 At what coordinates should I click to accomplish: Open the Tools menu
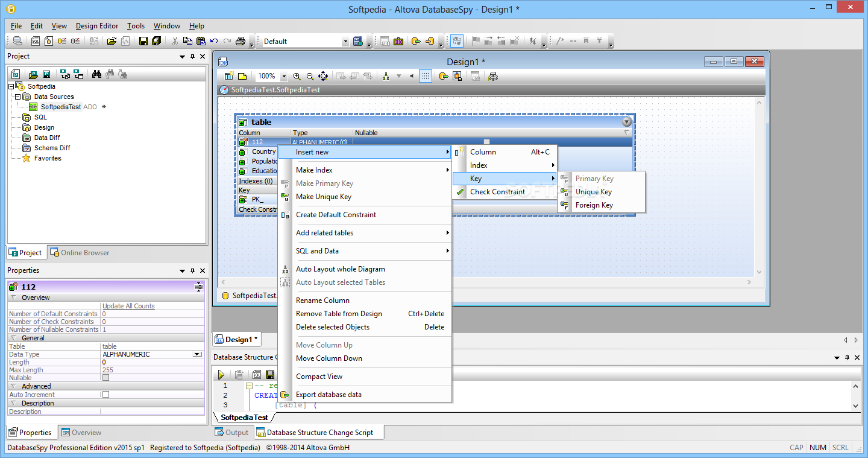[136, 26]
